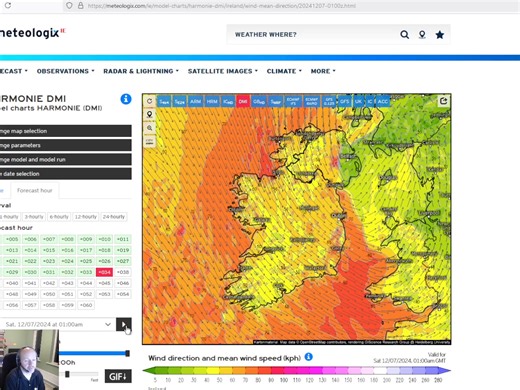Click the magnifier search icon

(404, 34)
